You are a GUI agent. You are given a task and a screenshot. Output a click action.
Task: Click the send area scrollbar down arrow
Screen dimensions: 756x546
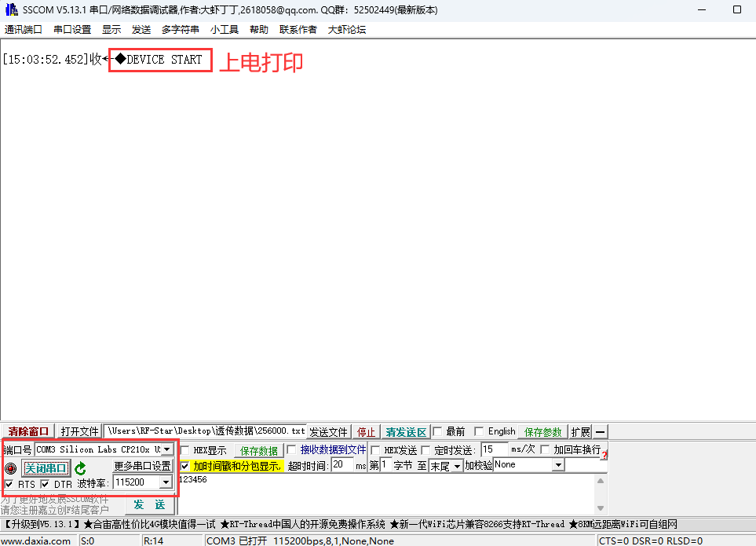click(601, 508)
